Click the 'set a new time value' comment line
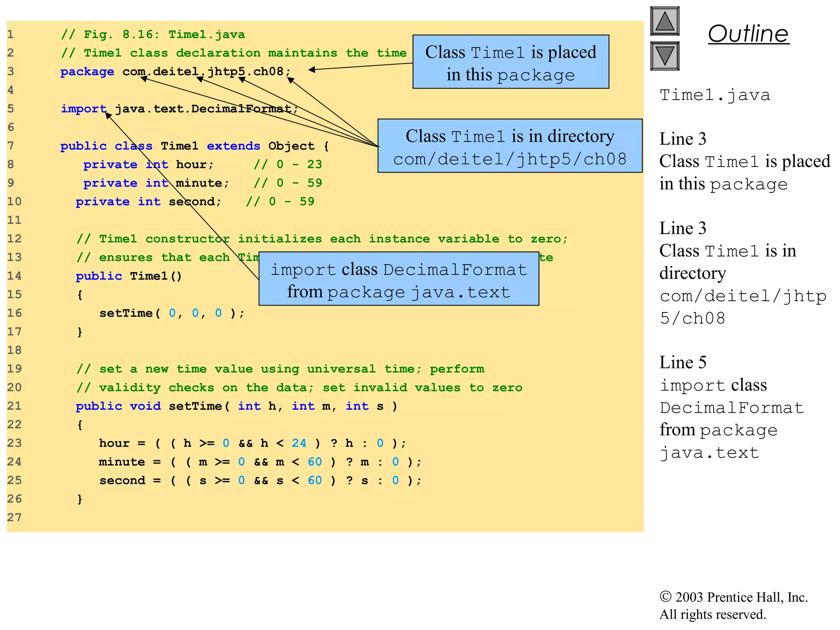Screen dimensions: 840x630 281,369
